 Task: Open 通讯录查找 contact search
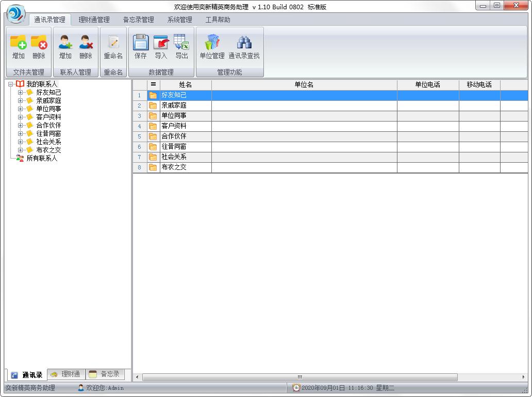pos(244,43)
